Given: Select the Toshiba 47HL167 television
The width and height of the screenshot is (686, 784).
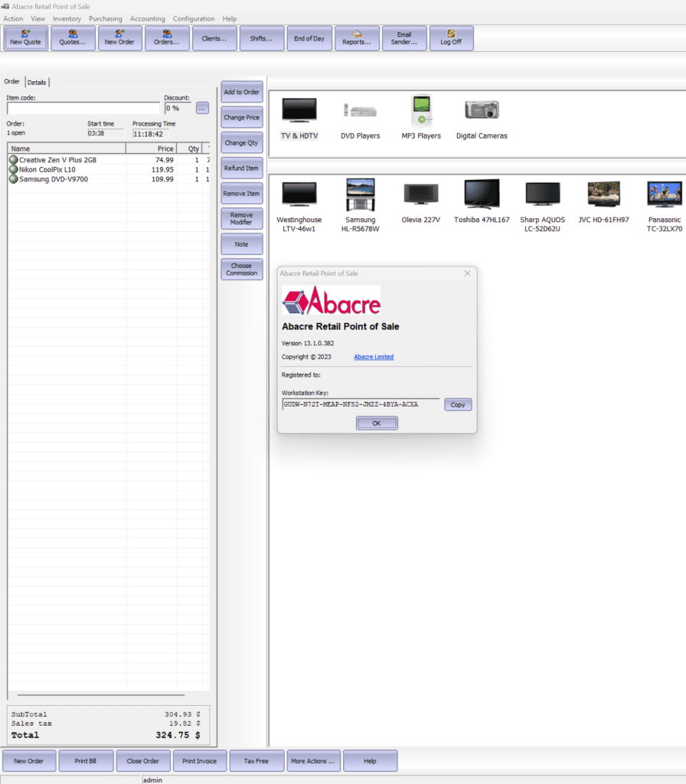Looking at the screenshot, I should pos(482,202).
